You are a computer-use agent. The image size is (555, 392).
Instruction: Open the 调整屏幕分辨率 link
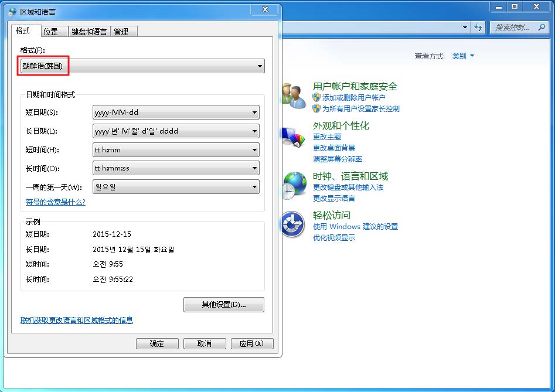point(338,159)
